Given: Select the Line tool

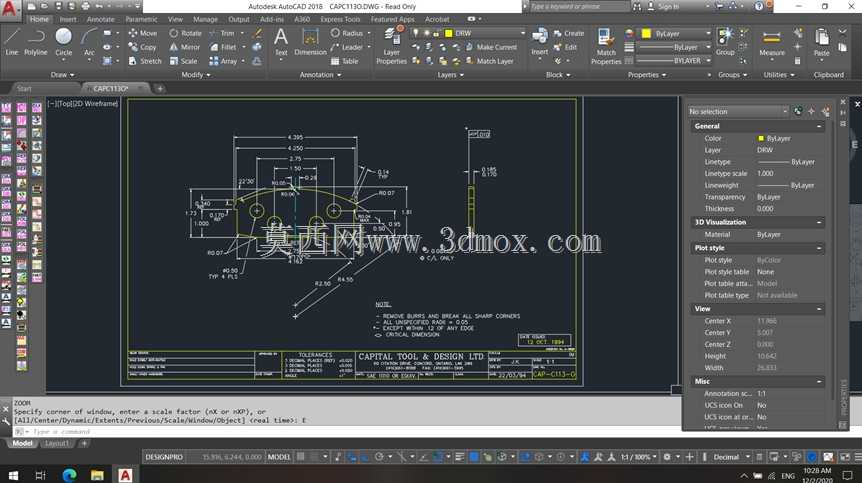Looking at the screenshot, I should 12,42.
